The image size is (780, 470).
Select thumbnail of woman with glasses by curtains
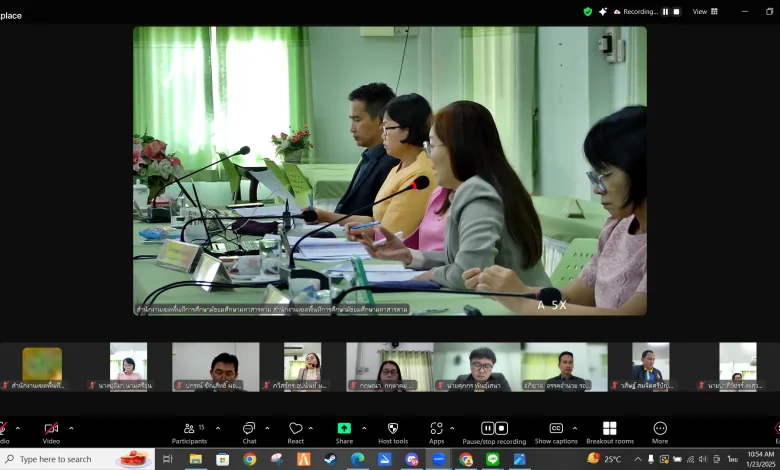390,367
